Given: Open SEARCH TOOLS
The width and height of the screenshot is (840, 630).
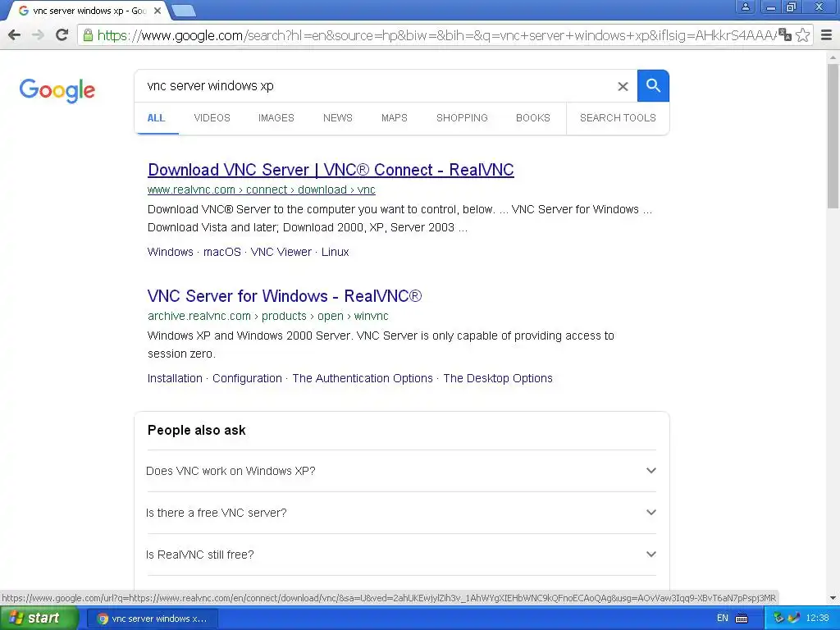Looking at the screenshot, I should [x=618, y=118].
